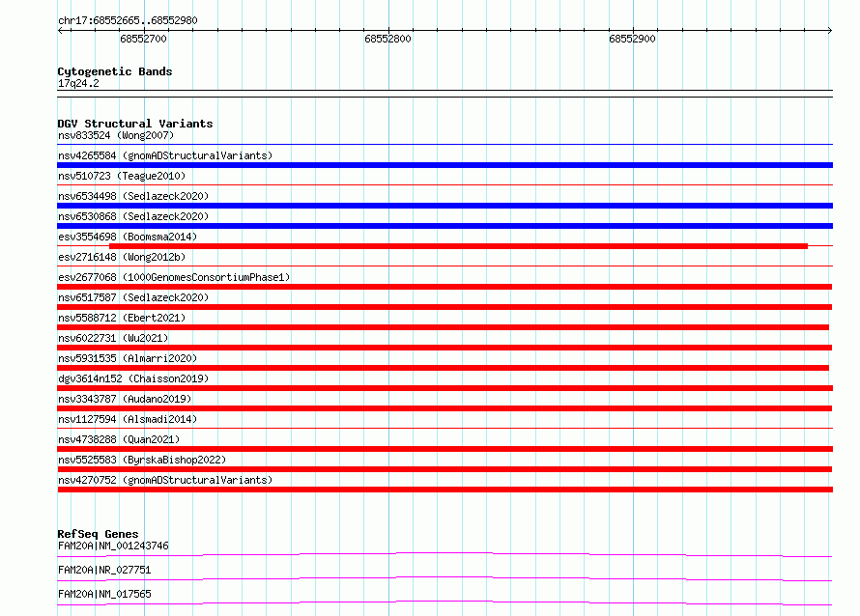
Task: Open variant dgv3614n152 (Chaisson2019)
Action: (x=133, y=378)
